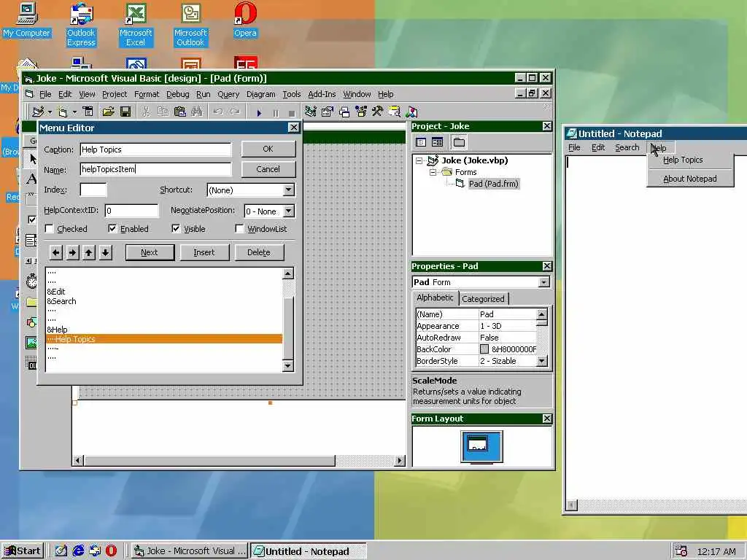The width and height of the screenshot is (747, 560).
Task: Click the up arrow button in Menu Editor
Action: click(x=88, y=252)
